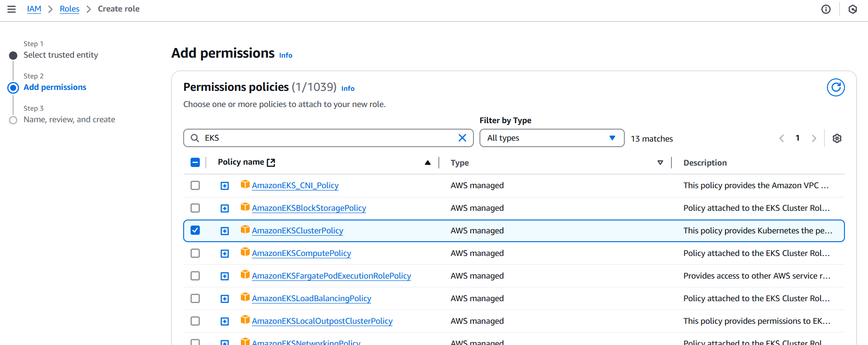The width and height of the screenshot is (868, 345).
Task: Uncheck the AmazonEKSClusterPolicy checkbox
Action: tap(195, 230)
